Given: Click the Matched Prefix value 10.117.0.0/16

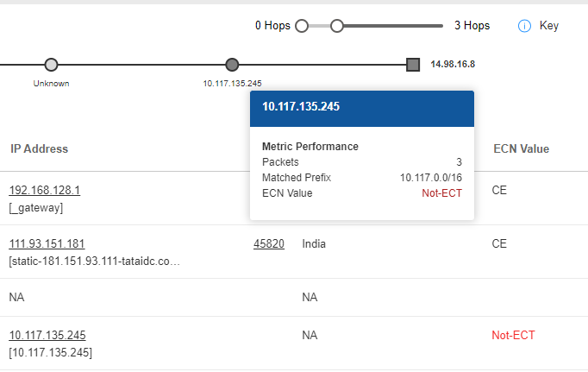Looking at the screenshot, I should point(430,178).
